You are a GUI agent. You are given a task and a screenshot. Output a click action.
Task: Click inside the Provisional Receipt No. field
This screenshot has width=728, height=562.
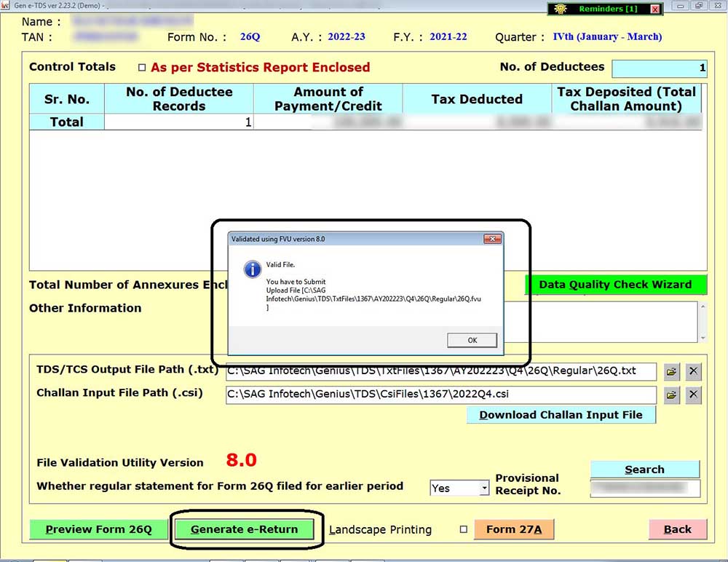click(644, 488)
